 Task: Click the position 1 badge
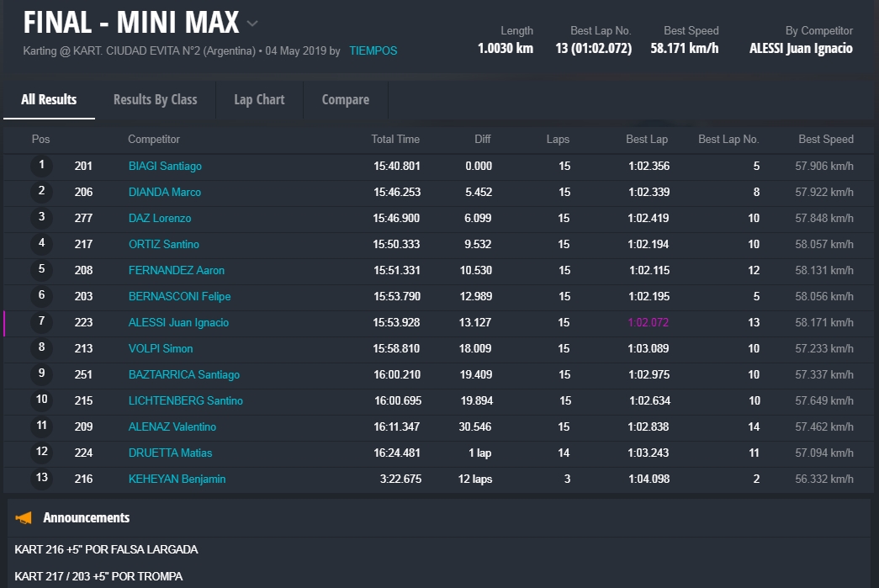pos(42,166)
